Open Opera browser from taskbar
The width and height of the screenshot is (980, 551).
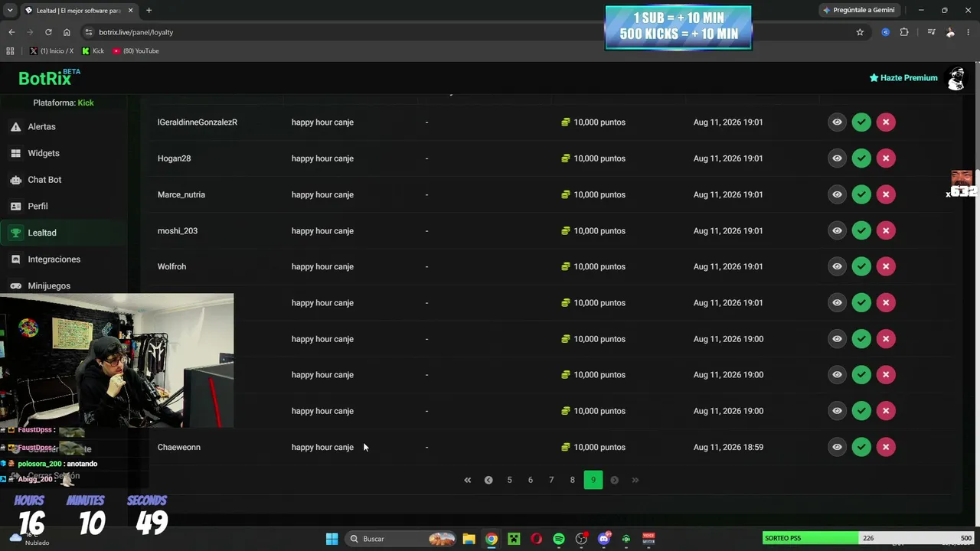[x=536, y=539]
